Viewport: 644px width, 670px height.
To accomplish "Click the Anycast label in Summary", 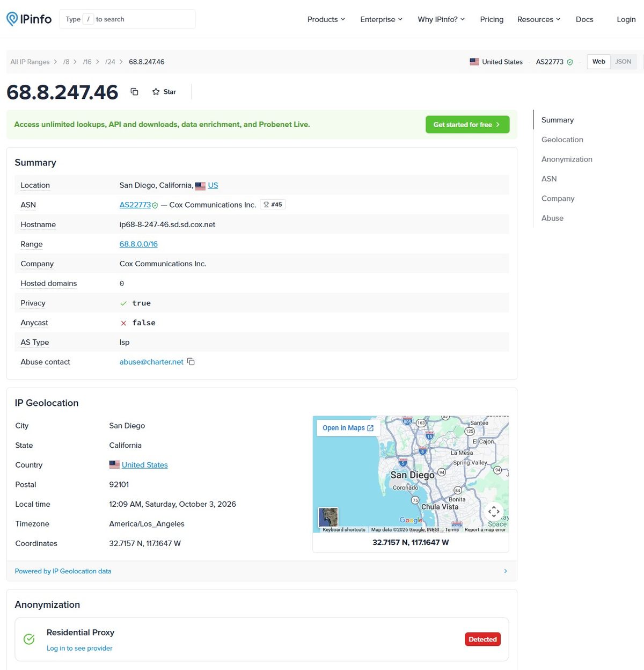I will click(x=34, y=323).
